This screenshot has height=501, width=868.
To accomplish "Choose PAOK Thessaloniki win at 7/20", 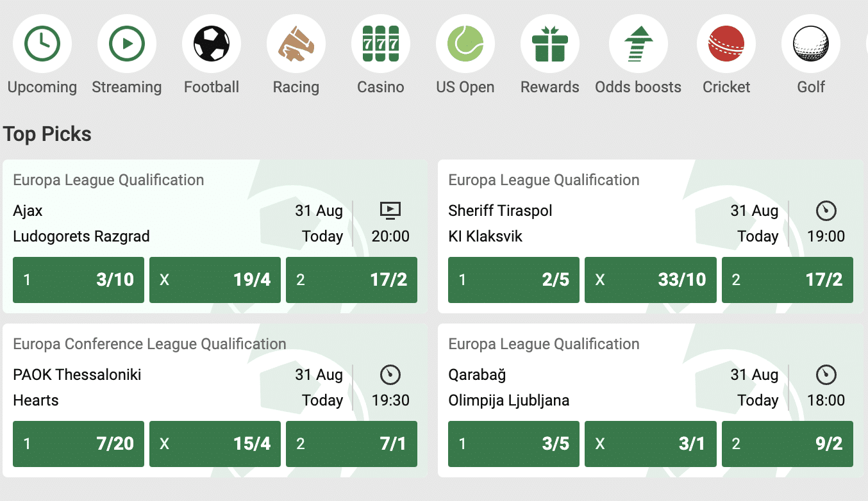I will coord(78,444).
